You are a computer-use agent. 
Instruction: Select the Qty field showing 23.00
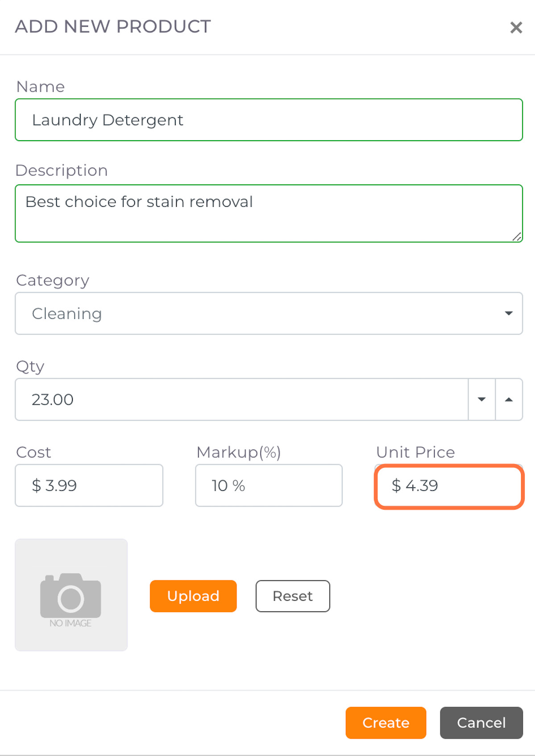click(x=241, y=399)
